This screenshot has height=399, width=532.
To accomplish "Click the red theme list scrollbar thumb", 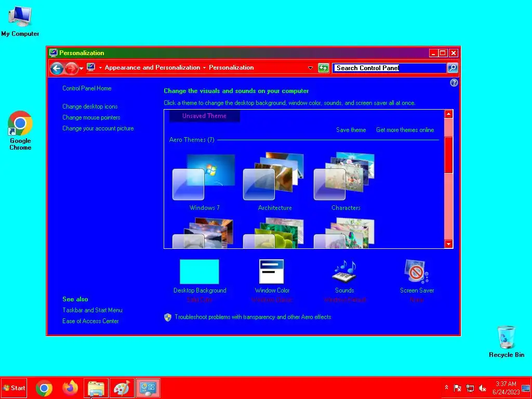I will (x=448, y=155).
